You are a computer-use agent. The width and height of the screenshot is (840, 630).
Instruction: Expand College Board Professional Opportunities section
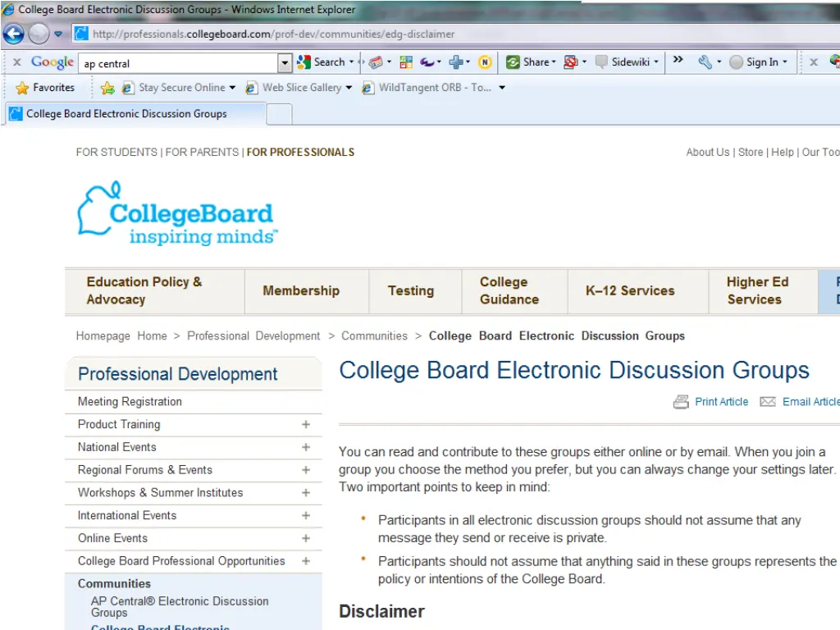coord(306,561)
